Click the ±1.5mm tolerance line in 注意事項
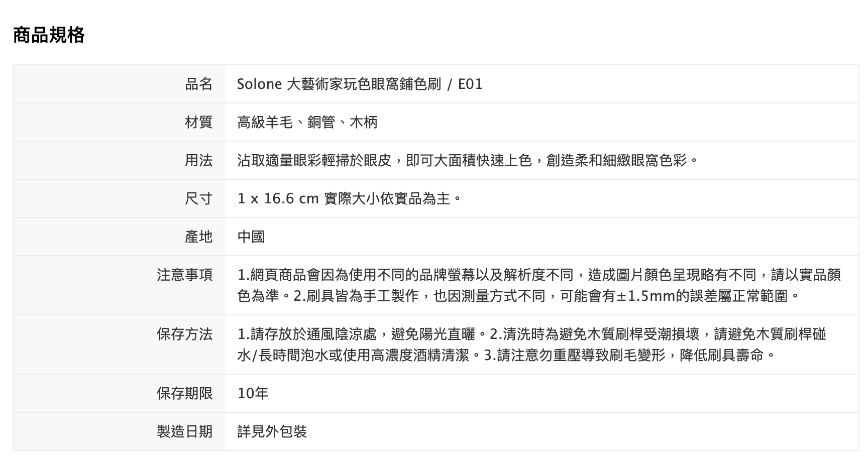Screen dimensions: 868x463 (x=517, y=296)
